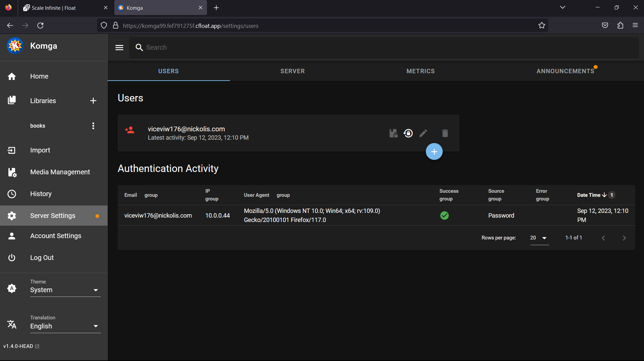Sort by User Agent column header
Image resolution: width=644 pixels, height=361 pixels.
(x=256, y=195)
